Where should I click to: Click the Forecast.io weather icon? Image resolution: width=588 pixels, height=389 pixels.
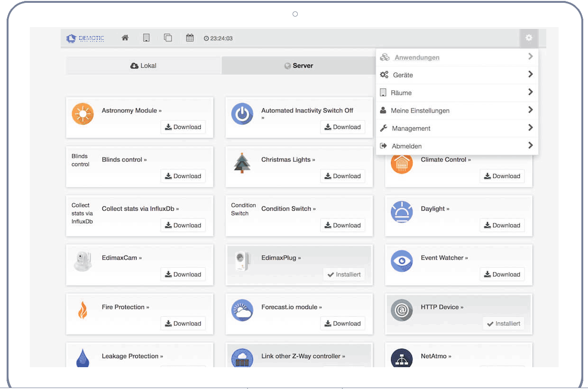(242, 311)
